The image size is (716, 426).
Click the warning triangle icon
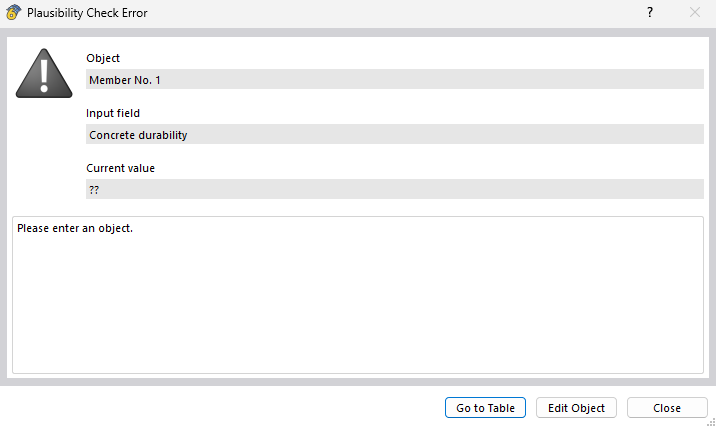[x=45, y=74]
